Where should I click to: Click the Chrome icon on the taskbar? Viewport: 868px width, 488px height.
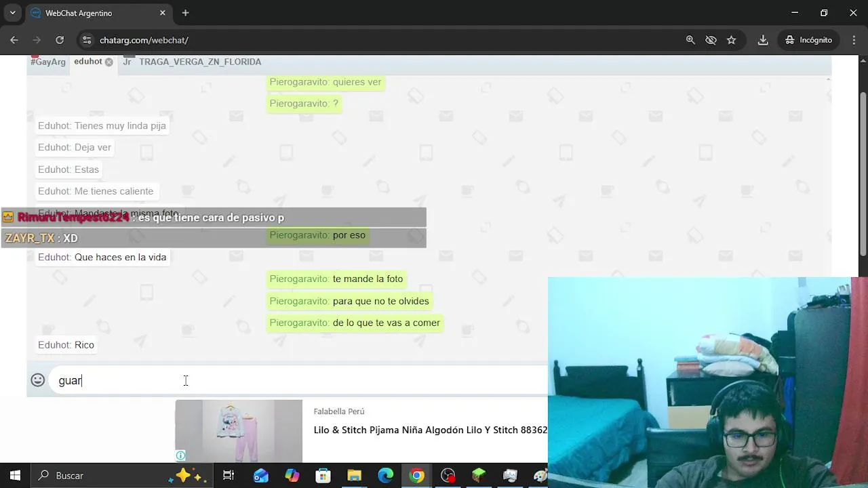click(x=417, y=476)
